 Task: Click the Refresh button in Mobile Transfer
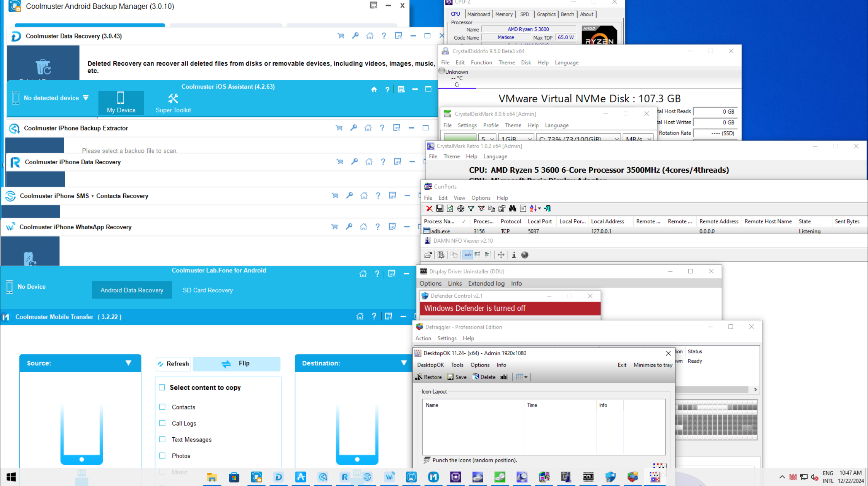174,364
